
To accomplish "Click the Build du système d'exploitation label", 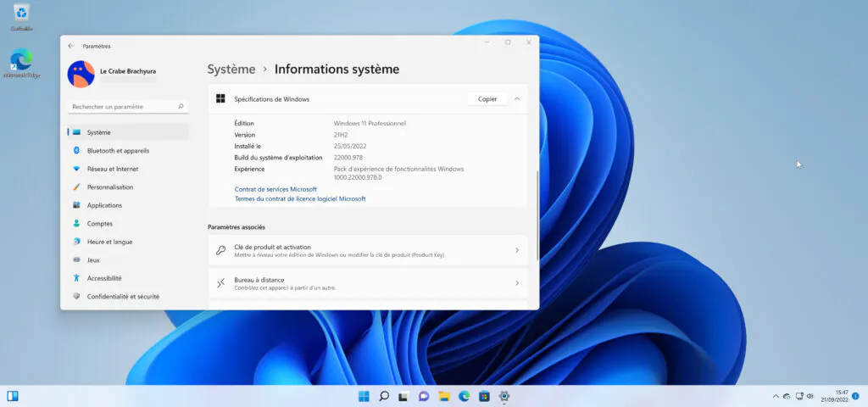I will click(278, 158).
